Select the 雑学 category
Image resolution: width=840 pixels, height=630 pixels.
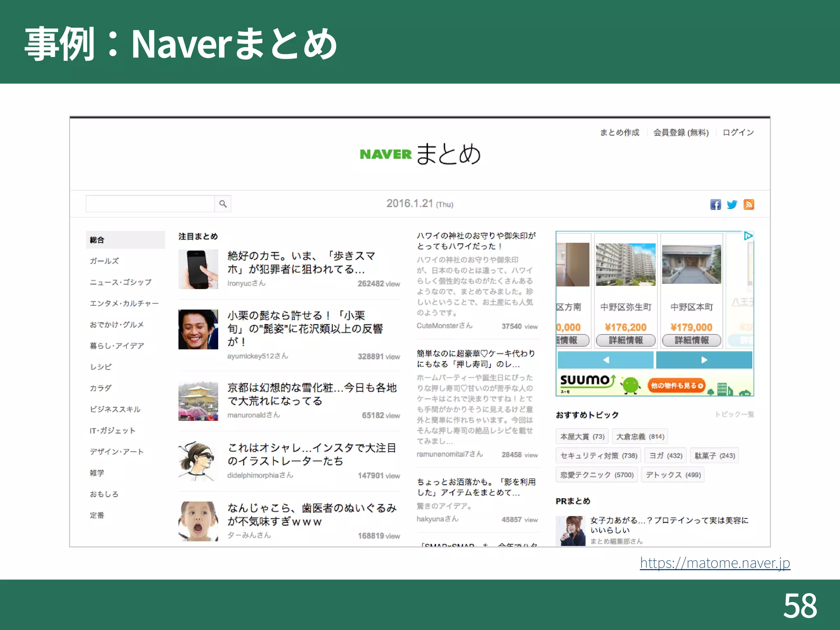(97, 473)
